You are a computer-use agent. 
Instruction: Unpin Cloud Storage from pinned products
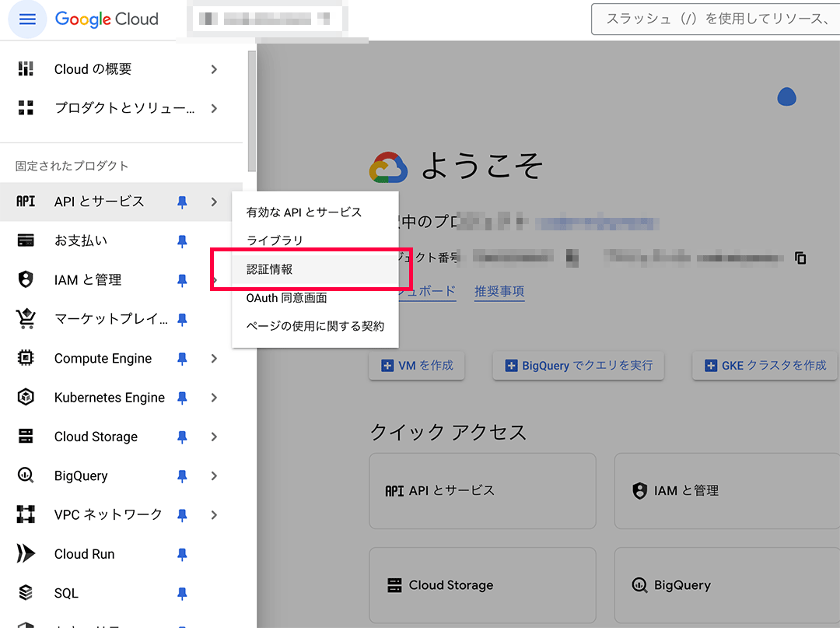tap(182, 437)
